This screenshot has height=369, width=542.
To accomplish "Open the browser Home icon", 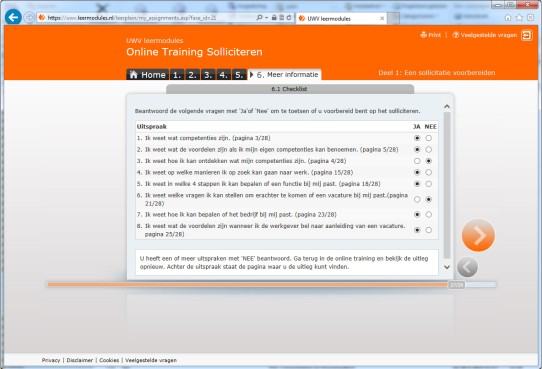I will tap(508, 18).
